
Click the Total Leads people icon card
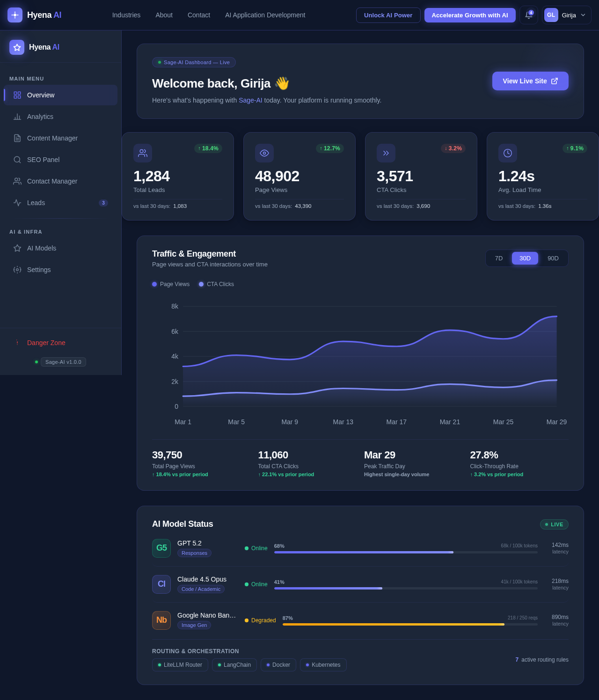[142, 153]
